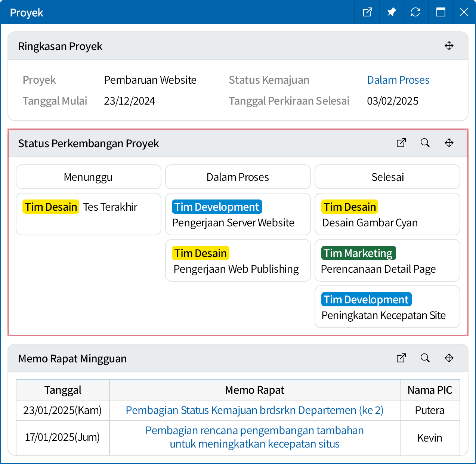Click the Nama PIC column header
Screen dimensions: 476x464
(x=430, y=390)
